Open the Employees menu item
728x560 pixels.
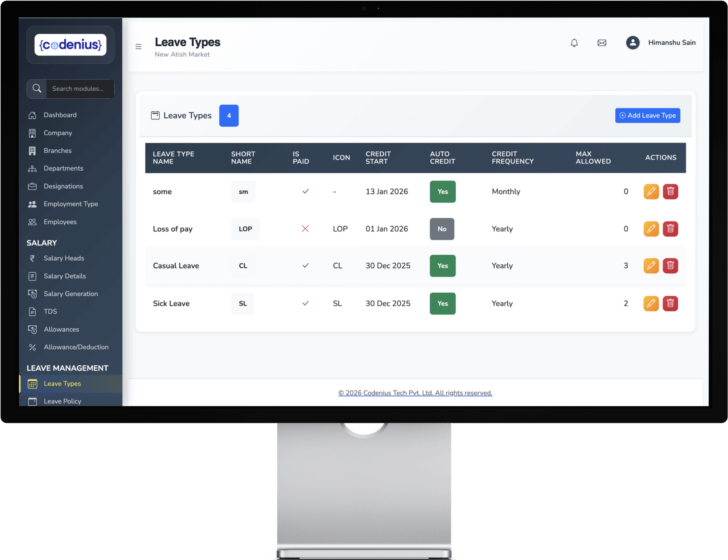[60, 222]
